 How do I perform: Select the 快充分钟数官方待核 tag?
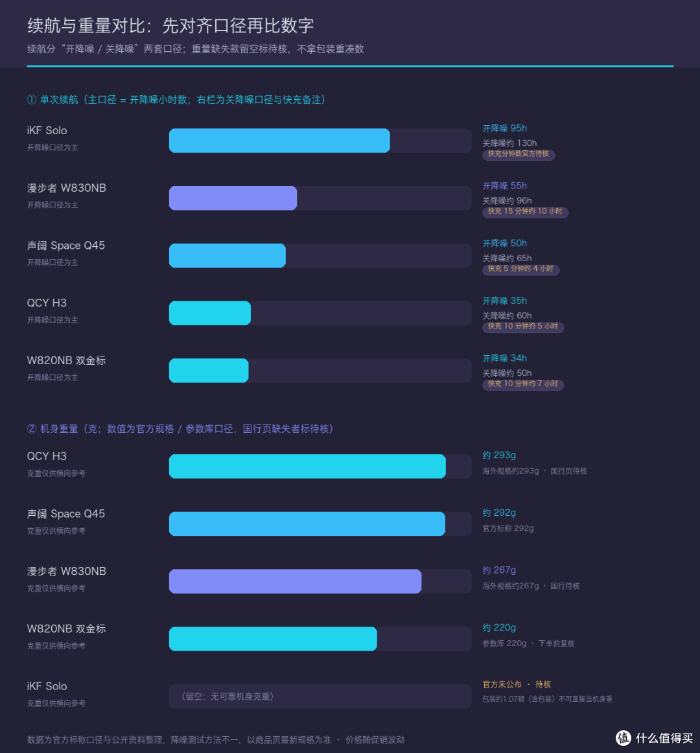pos(519,154)
